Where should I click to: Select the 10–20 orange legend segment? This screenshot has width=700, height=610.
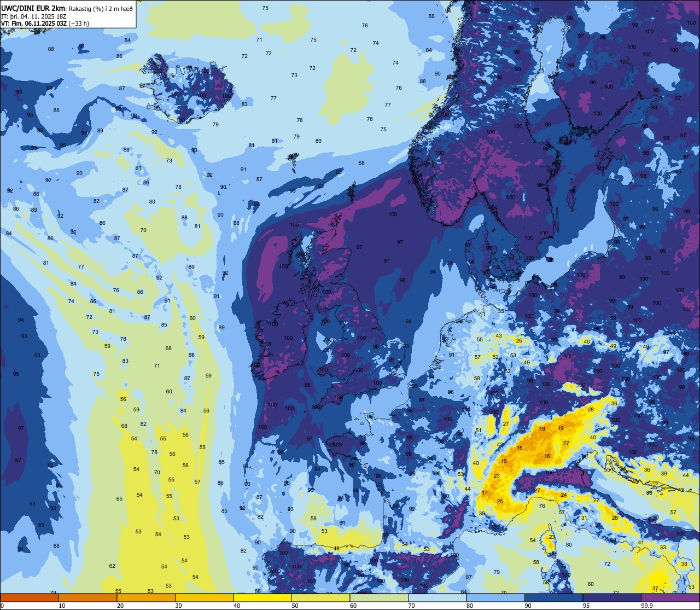[x=87, y=597]
